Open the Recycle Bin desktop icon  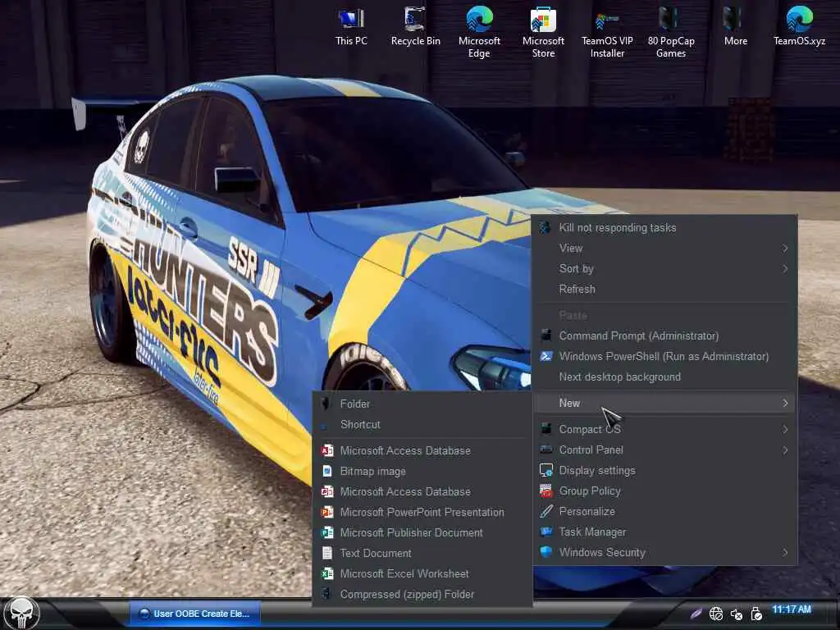point(415,27)
